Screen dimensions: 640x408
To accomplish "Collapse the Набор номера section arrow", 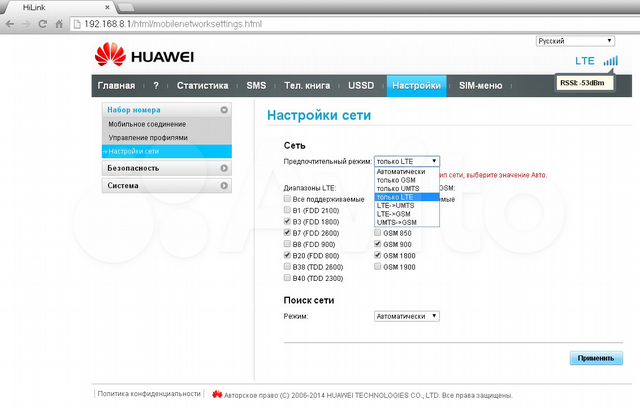I will coord(224,109).
